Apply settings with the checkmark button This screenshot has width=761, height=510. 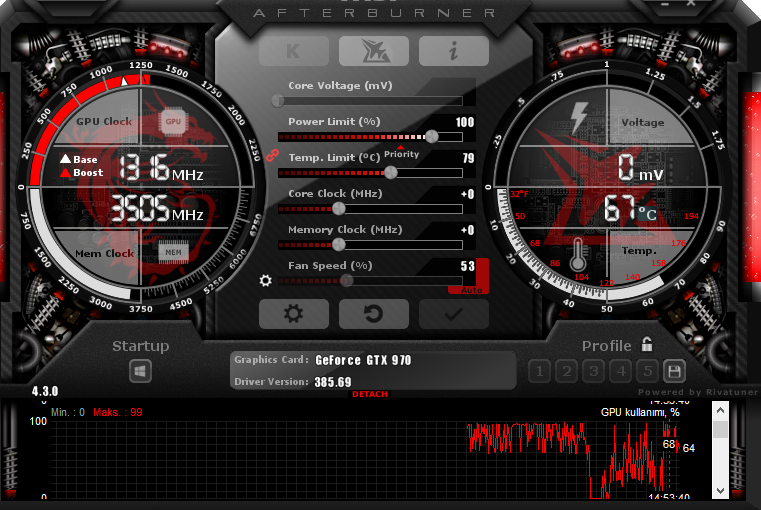pyautogui.click(x=453, y=314)
